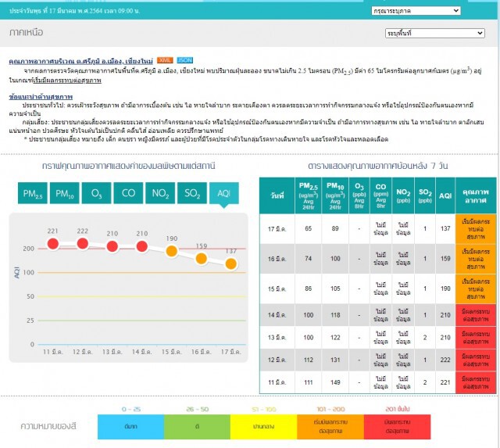Click the date cell "14 มี.ค." in table

click(x=277, y=315)
